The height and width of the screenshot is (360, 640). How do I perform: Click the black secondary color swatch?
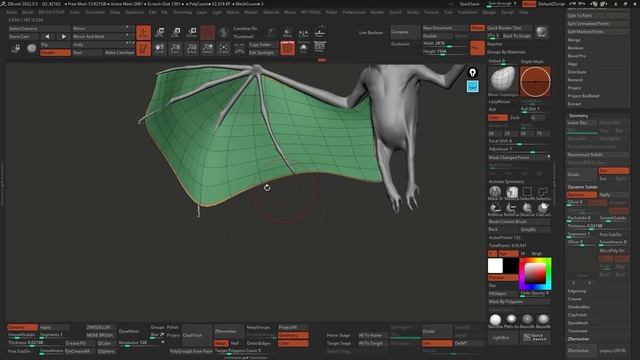click(x=511, y=266)
